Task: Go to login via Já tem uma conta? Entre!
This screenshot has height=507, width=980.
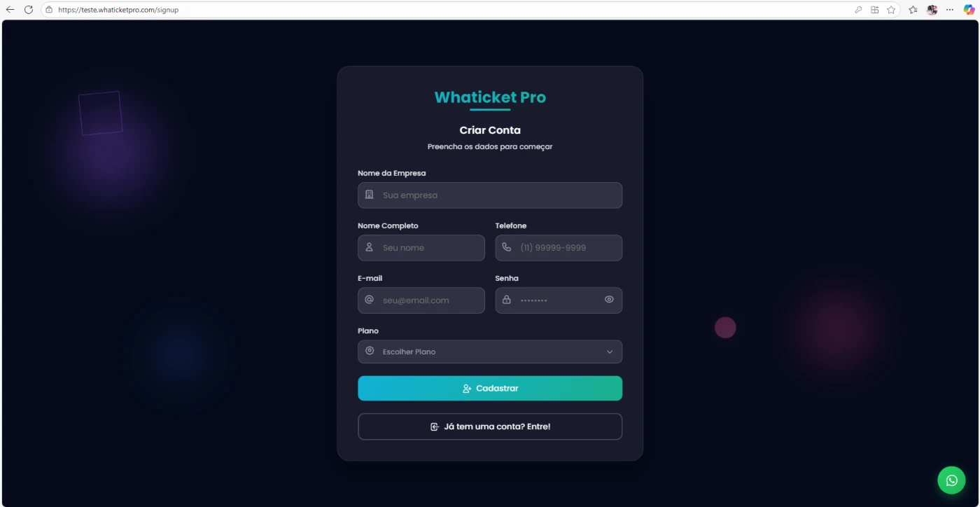Action: pyautogui.click(x=490, y=426)
